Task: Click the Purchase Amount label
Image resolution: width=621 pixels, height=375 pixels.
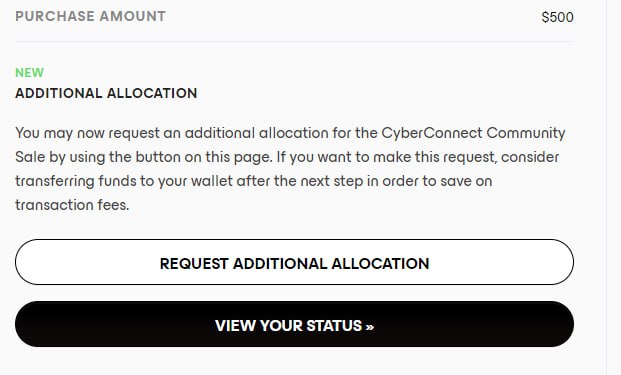Action: pyautogui.click(x=90, y=16)
